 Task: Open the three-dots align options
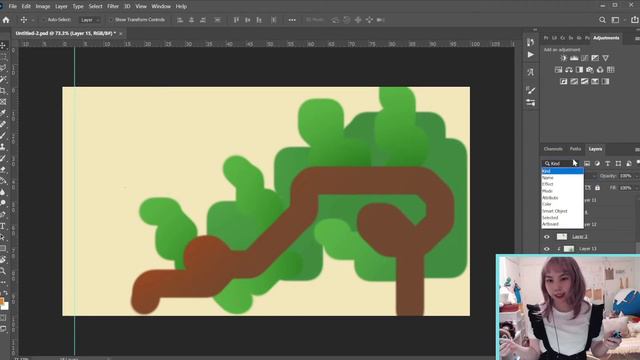point(292,20)
